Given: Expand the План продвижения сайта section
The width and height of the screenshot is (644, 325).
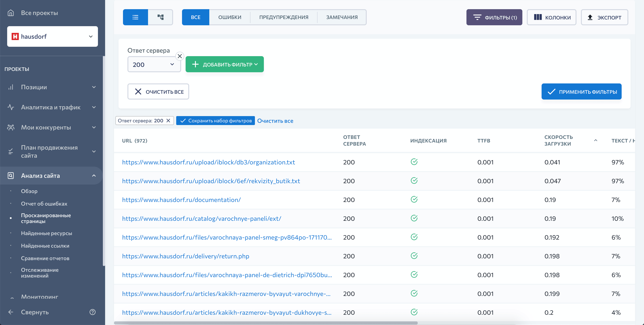Looking at the screenshot, I should pos(94,151).
